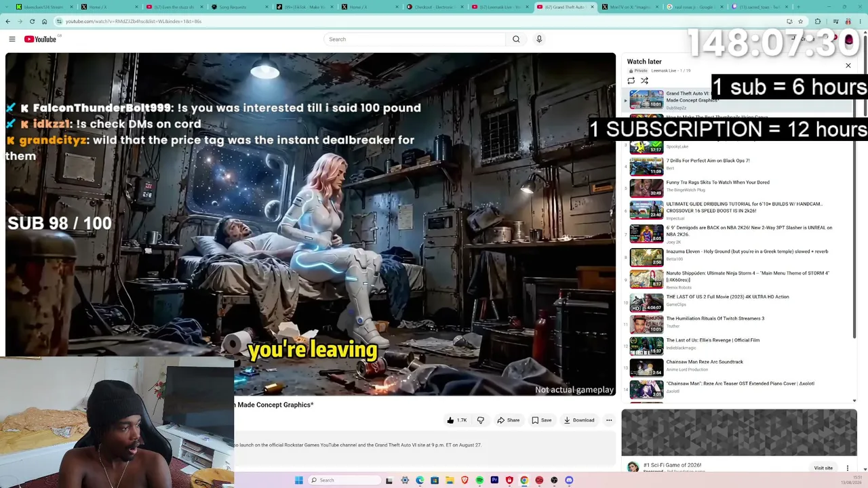The height and width of the screenshot is (488, 868).
Task: Open Naruto Shippuden Ultimate Ninja Storm 4 video
Action: [747, 277]
